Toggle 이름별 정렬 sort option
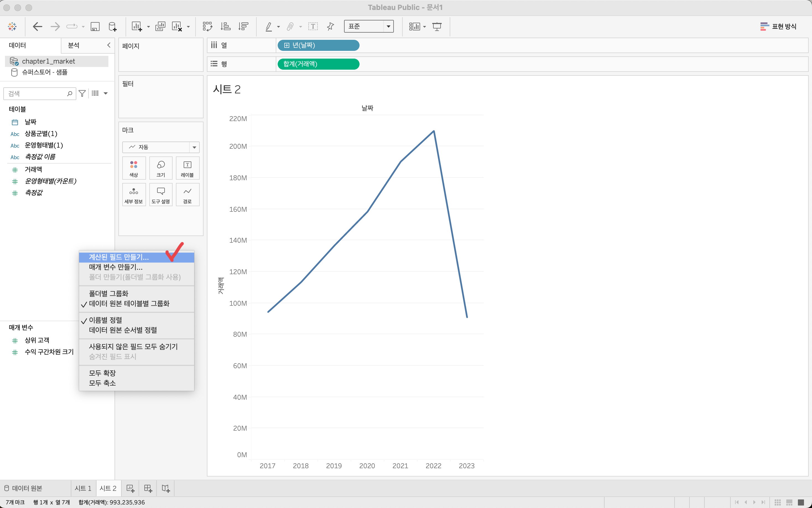Screen dimensions: 812x508 click(105, 320)
